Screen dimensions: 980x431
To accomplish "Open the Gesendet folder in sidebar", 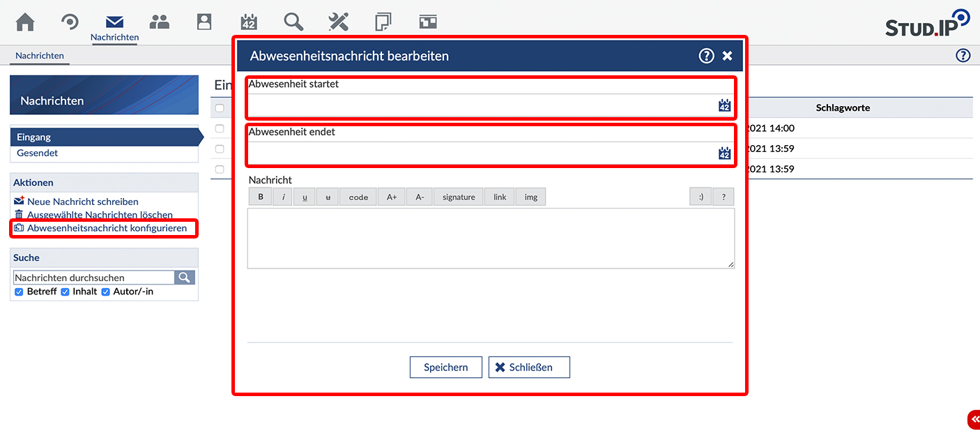I will coord(38,153).
